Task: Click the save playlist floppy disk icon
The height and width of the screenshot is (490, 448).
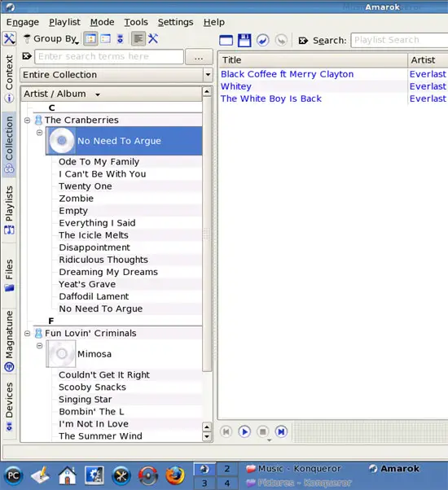Action: pos(244,41)
